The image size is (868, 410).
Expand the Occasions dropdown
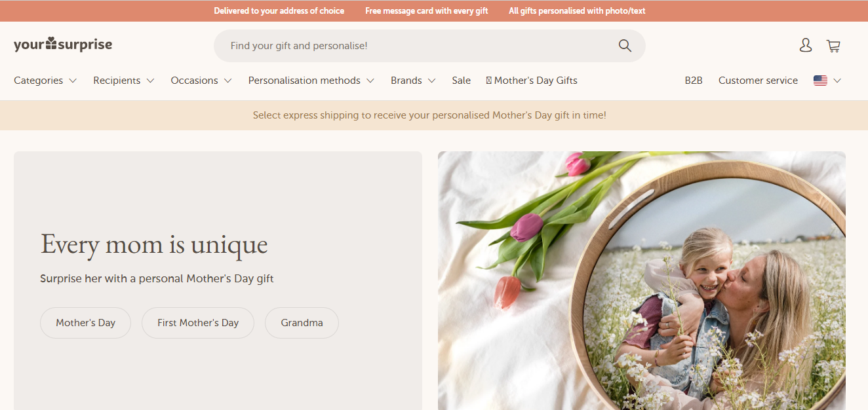coord(201,81)
